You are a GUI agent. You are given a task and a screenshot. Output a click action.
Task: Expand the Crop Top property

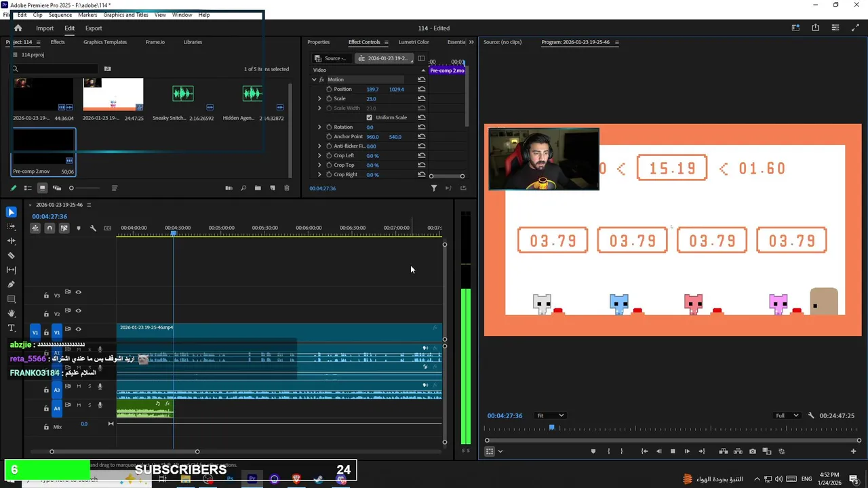coord(319,165)
